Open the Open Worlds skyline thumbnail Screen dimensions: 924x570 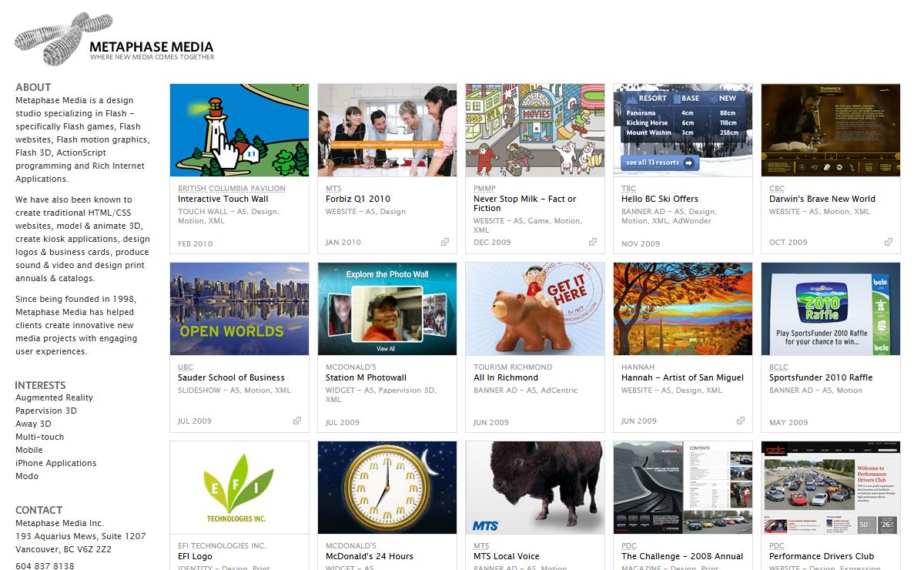239,309
